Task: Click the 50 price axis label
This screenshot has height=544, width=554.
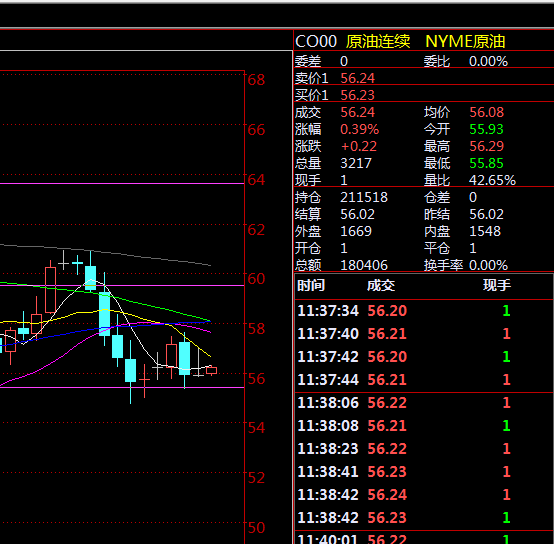Action: click(256, 528)
